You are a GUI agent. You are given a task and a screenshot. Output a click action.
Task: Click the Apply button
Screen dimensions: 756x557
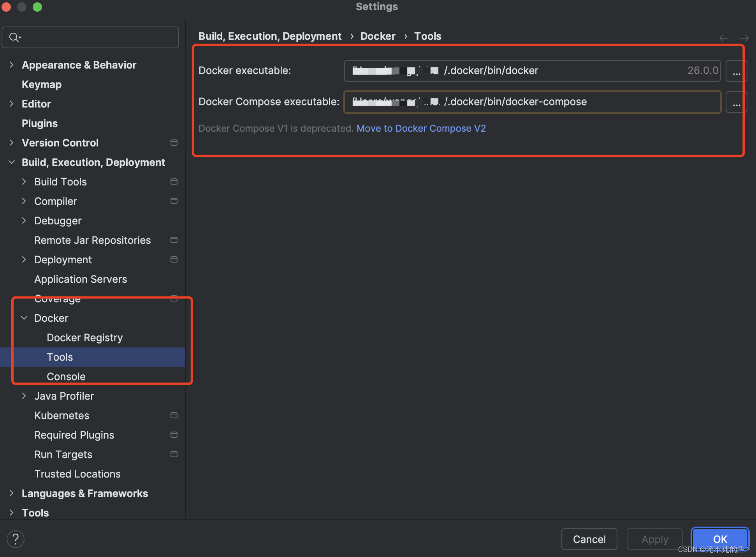[654, 539]
